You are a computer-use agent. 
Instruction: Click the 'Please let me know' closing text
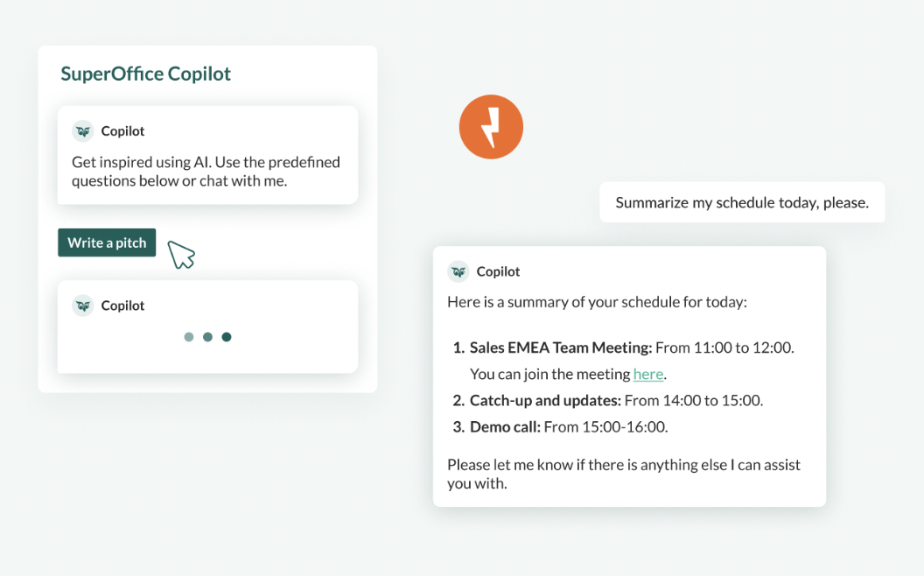tap(624, 474)
